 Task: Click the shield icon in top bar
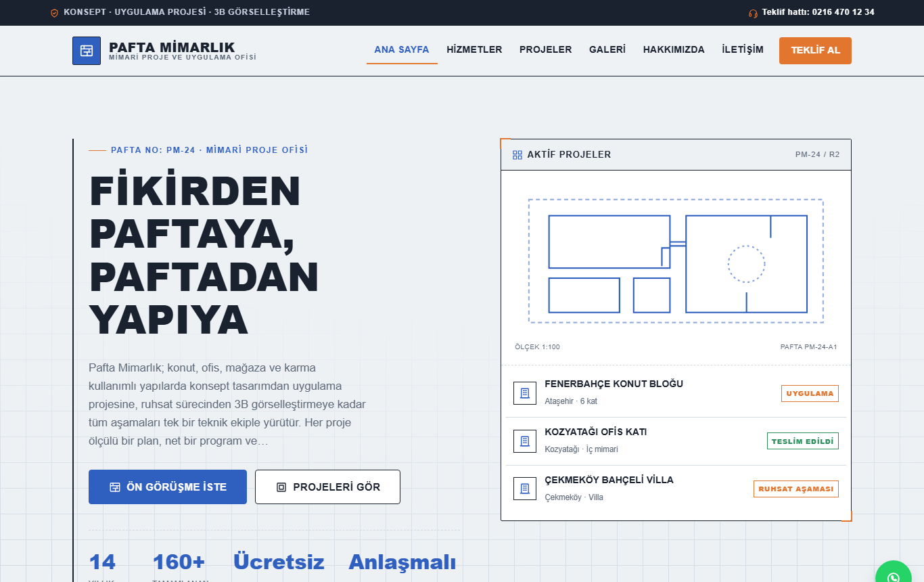pos(55,12)
